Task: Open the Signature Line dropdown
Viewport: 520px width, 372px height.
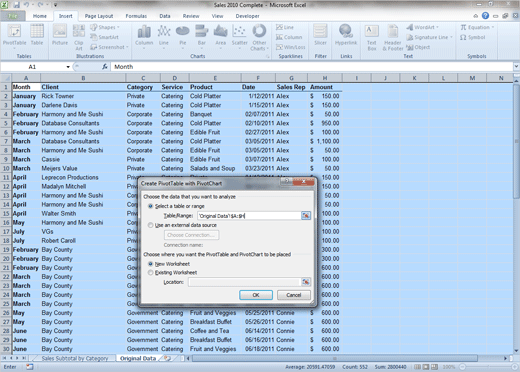Action: [430, 37]
